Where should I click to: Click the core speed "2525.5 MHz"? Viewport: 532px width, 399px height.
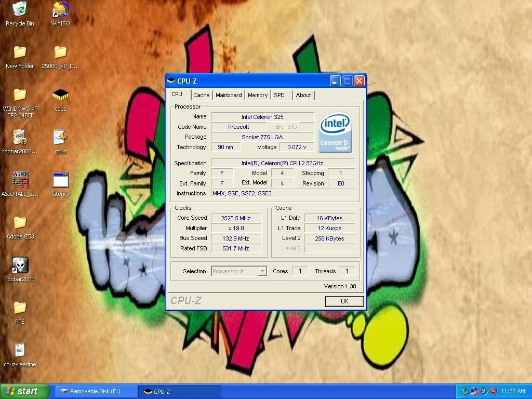pyautogui.click(x=236, y=218)
